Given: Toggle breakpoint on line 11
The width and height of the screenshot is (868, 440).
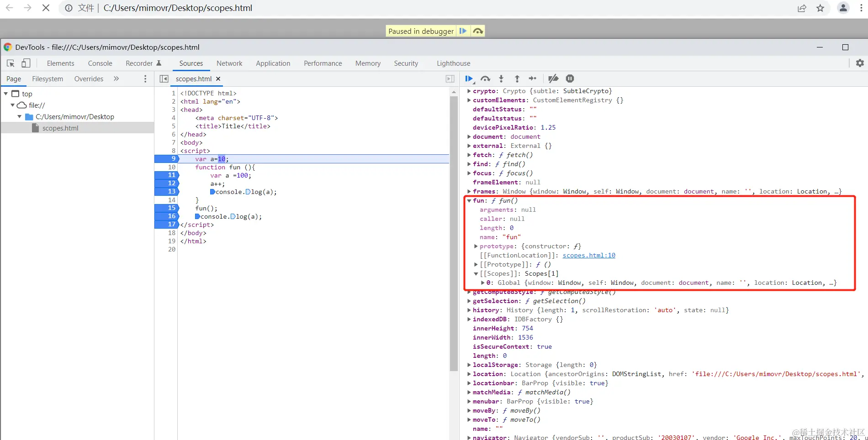Looking at the screenshot, I should click(167, 175).
